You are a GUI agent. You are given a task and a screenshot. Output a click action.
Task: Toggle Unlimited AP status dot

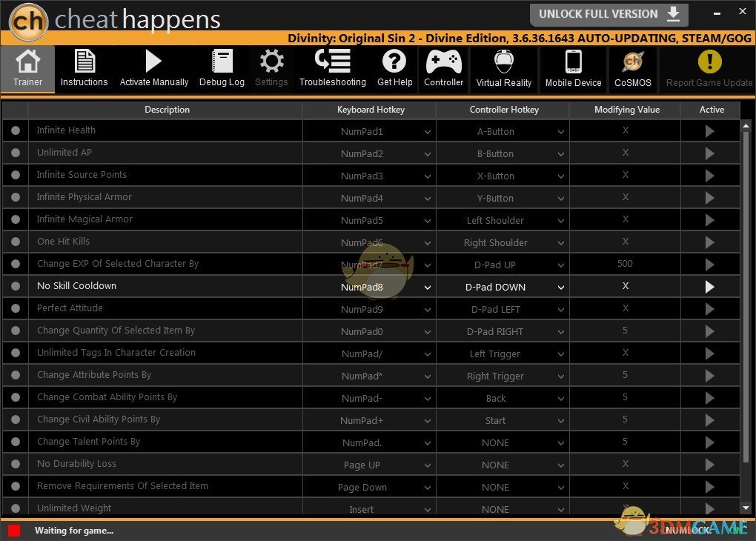pos(16,153)
